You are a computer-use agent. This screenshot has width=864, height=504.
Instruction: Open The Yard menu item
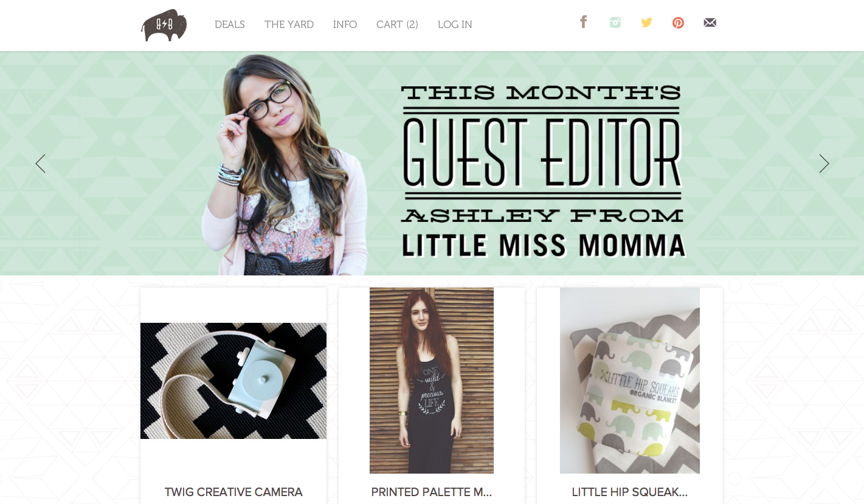(x=289, y=24)
